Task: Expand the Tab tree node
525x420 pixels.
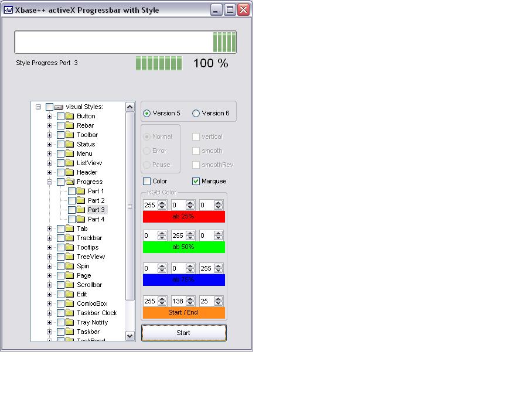Action: [x=50, y=228]
